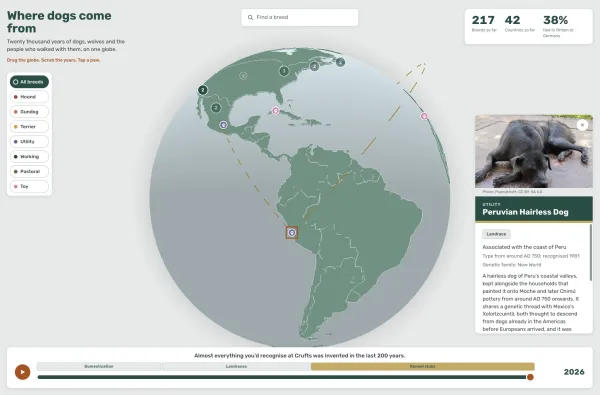This screenshot has width=600, height=395.
Task: Open the cluster marker near the Great Lakes
Action: (284, 71)
